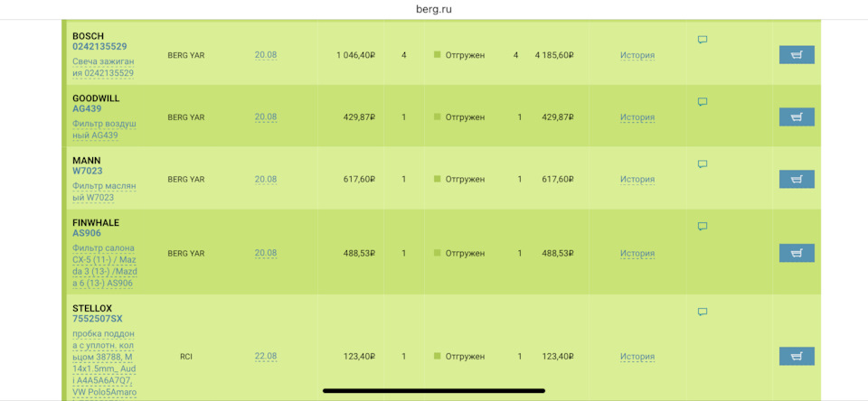Open description Свеча зажигания 0242135529
Screen dimensions: 868x401
pyautogui.click(x=103, y=67)
